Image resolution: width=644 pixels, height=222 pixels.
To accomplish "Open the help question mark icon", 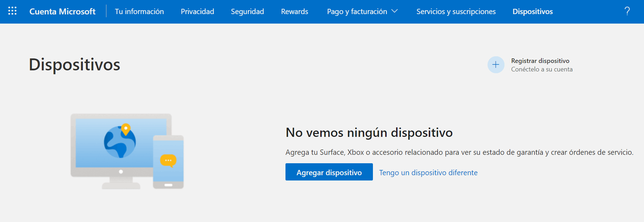I will (627, 11).
